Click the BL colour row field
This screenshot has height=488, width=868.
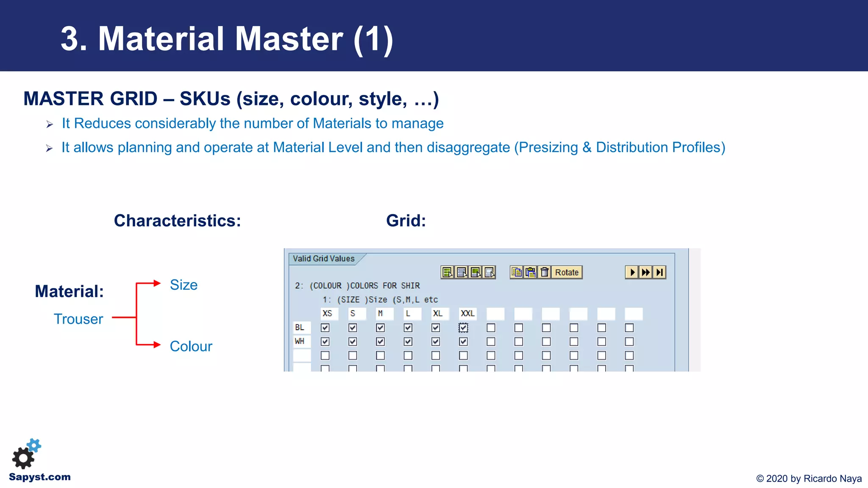tap(302, 327)
